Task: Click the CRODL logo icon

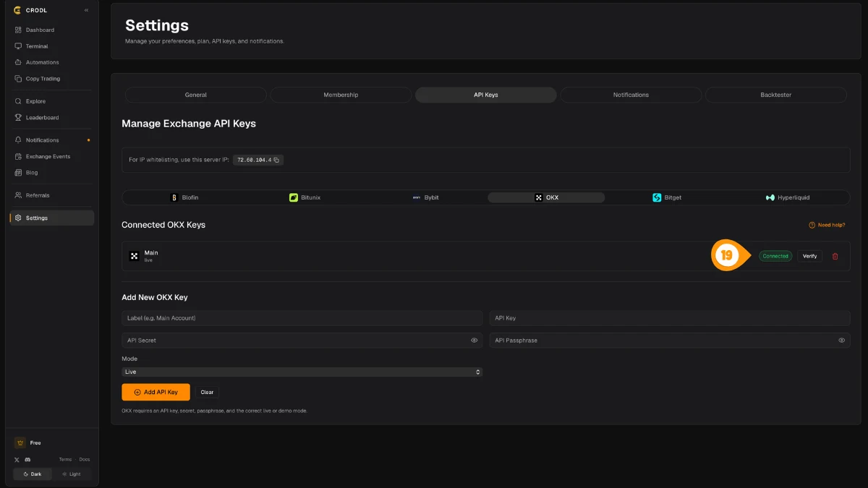Action: click(x=18, y=10)
